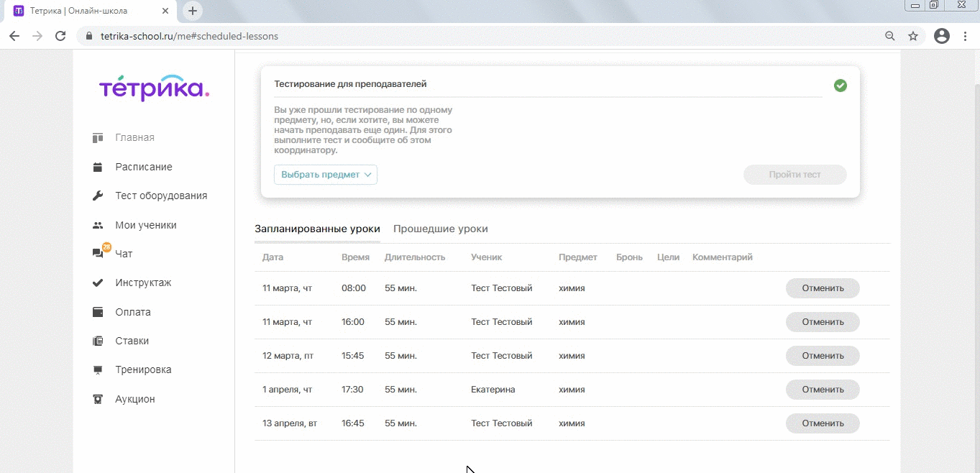This screenshot has width=980, height=473.
Task: Reload the page
Action: click(60, 36)
